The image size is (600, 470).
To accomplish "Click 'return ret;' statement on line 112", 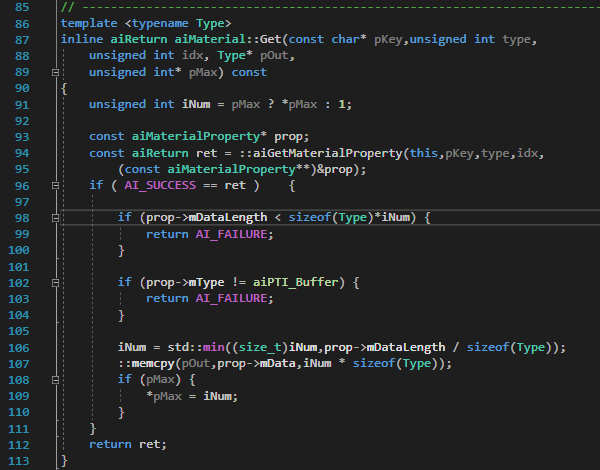I will [x=128, y=444].
